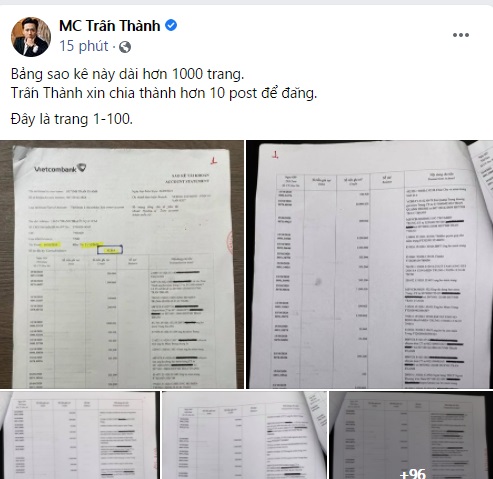Open the large statement photo without the bank logo
This screenshot has height=479, width=493.
[x=369, y=264]
